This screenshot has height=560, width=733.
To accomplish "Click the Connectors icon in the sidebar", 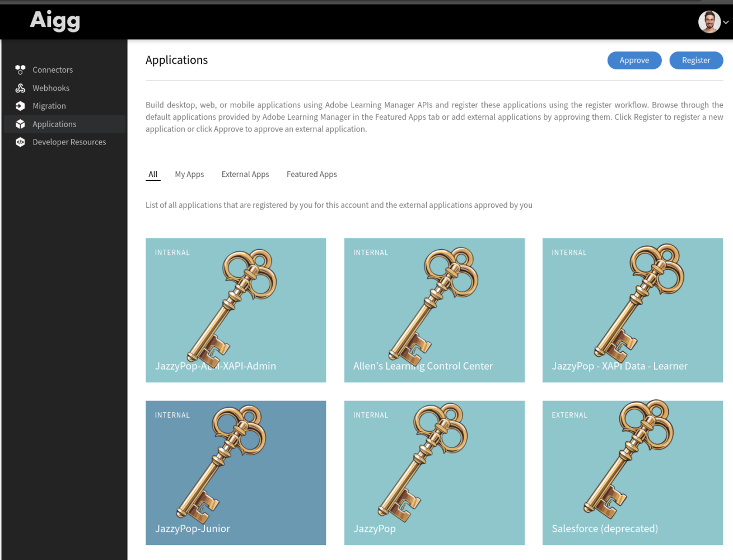I will click(x=20, y=70).
